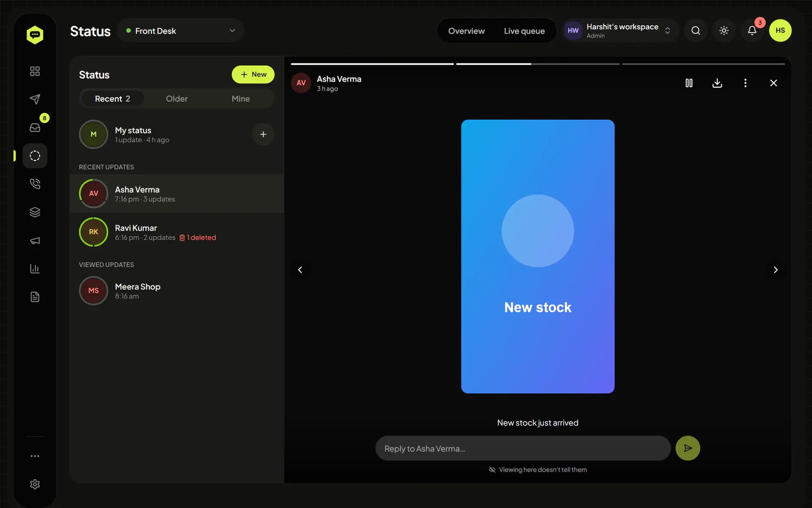The image size is (812, 508).
Task: Open Meera Shop's viewed update
Action: tap(177, 291)
